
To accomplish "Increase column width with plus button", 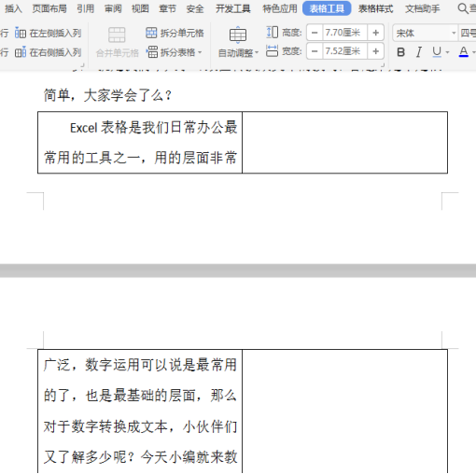I will tap(375, 51).
